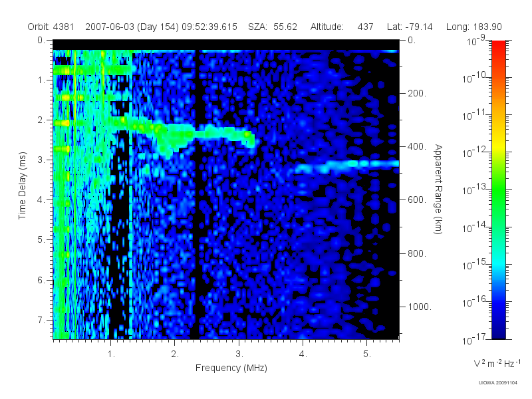The image size is (532, 399).
Task: Click the '7.' time delay tick label
Action: [x=41, y=320]
